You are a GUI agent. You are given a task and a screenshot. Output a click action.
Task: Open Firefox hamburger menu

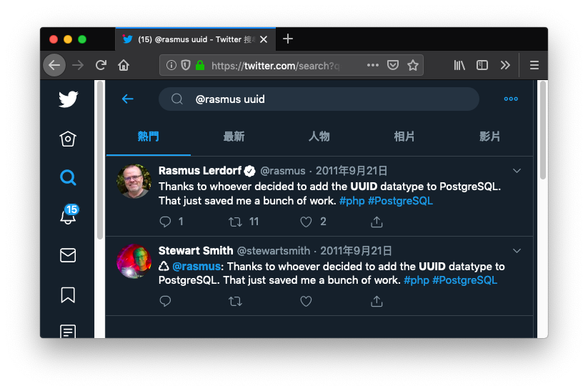coord(534,65)
